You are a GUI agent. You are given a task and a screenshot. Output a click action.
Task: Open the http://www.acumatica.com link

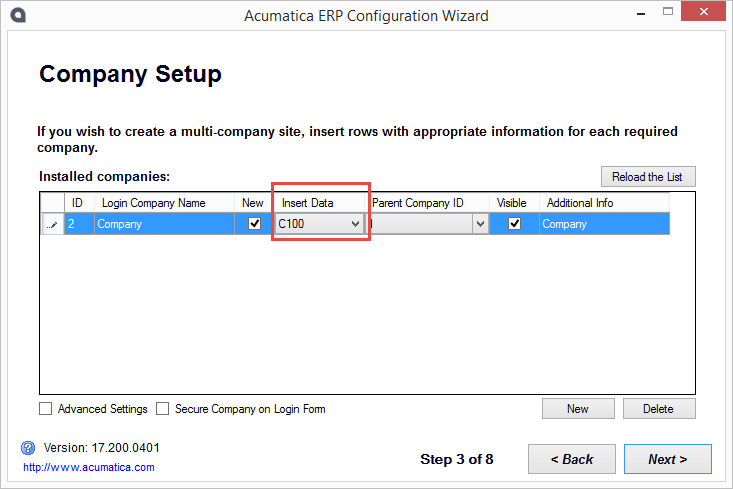(89, 467)
